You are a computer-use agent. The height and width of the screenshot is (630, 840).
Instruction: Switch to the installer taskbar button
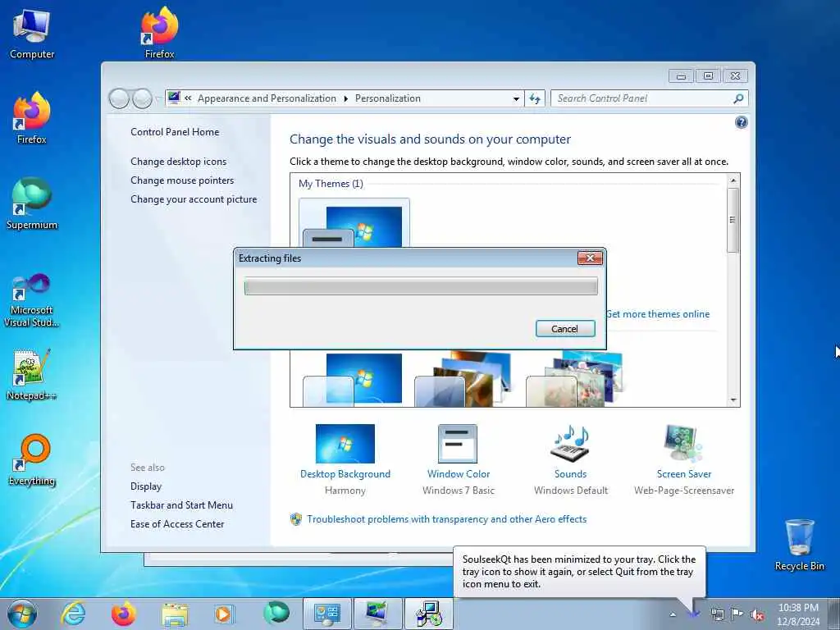[428, 614]
